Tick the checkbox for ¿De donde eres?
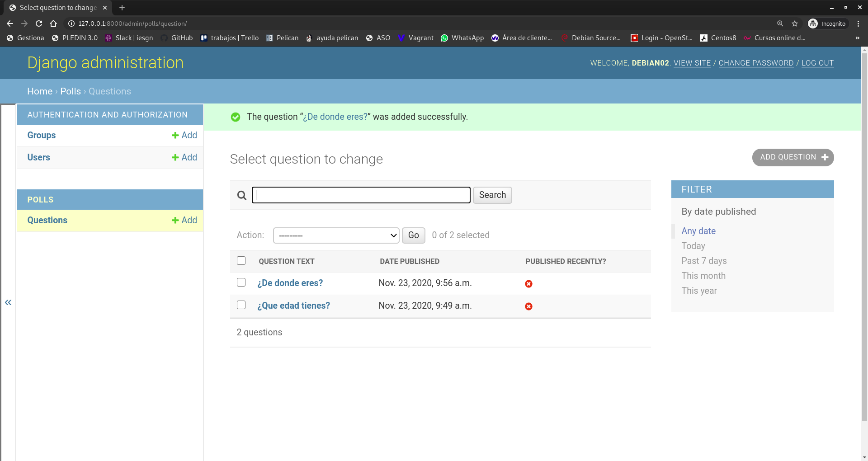The width and height of the screenshot is (868, 461). coord(241,282)
